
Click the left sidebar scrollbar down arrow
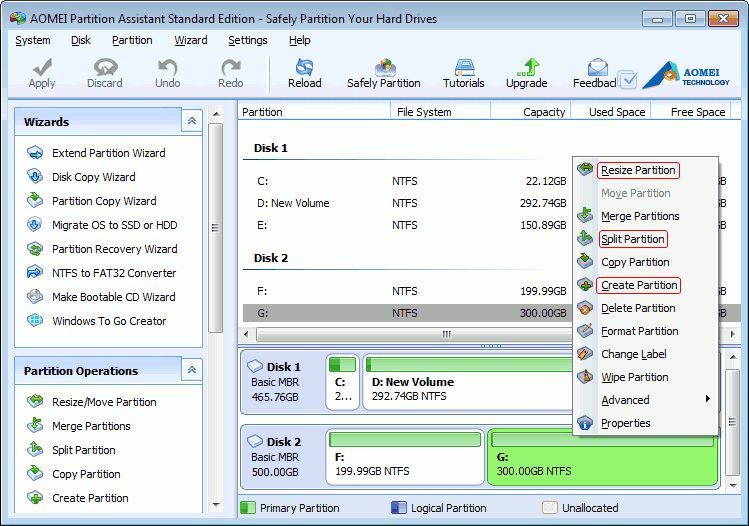coord(216,505)
